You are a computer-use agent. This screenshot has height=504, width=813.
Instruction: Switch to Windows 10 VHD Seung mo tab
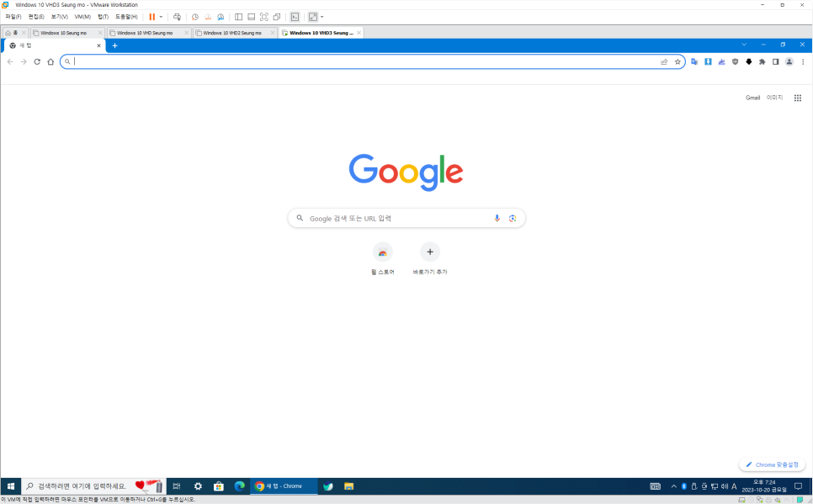(144, 33)
